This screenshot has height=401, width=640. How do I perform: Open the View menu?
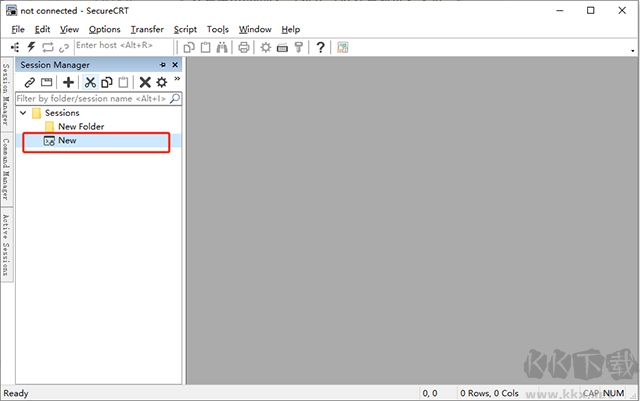pyautogui.click(x=69, y=29)
